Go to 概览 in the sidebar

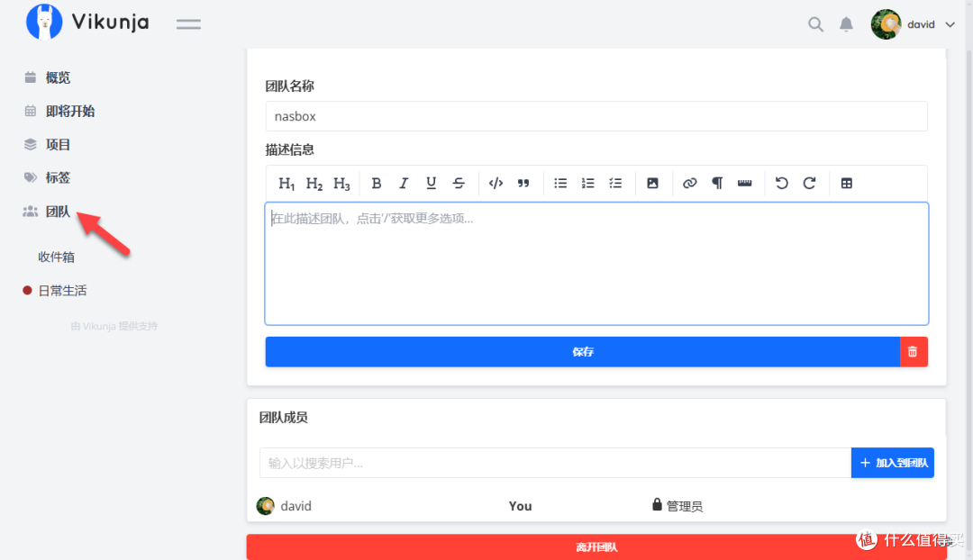[x=58, y=77]
